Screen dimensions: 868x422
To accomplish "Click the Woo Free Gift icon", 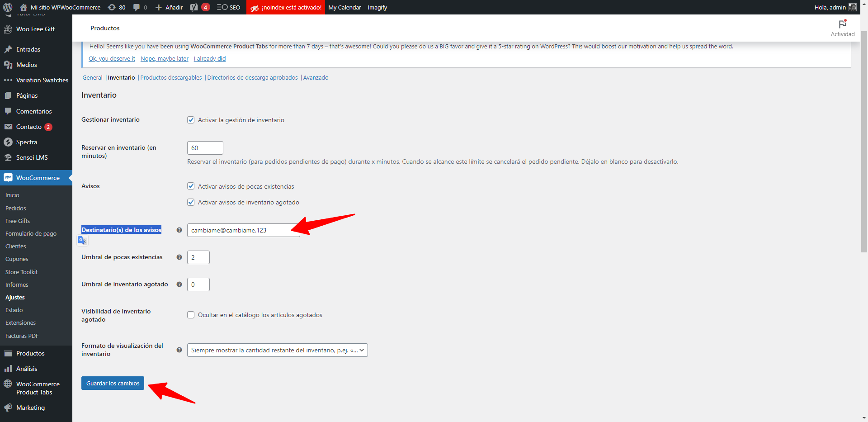I will tap(8, 29).
